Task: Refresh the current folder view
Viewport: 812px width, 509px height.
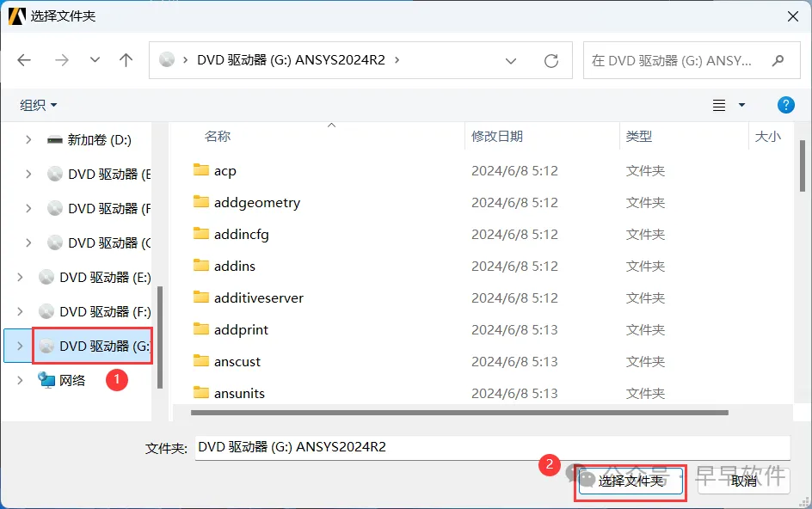Action: [551, 60]
